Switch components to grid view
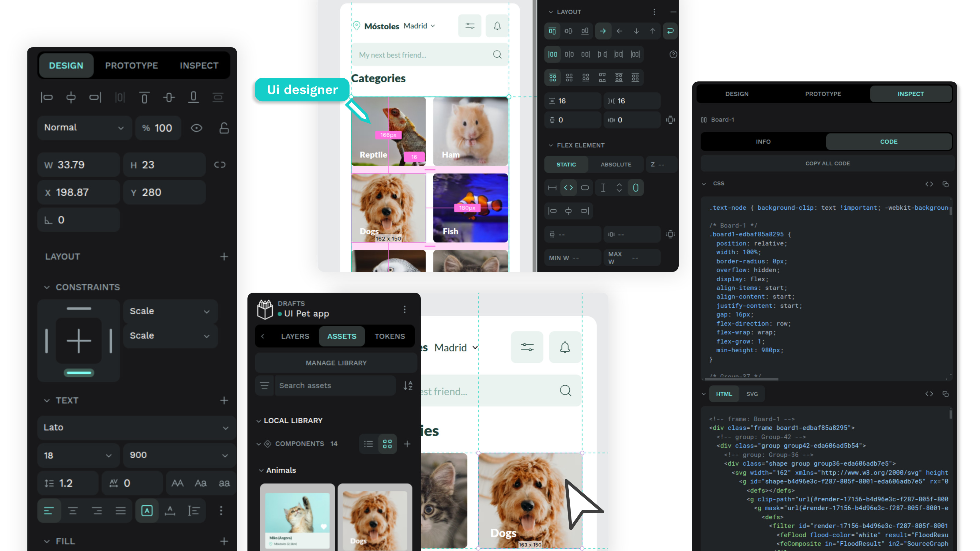This screenshot has width=980, height=551. pos(387,444)
